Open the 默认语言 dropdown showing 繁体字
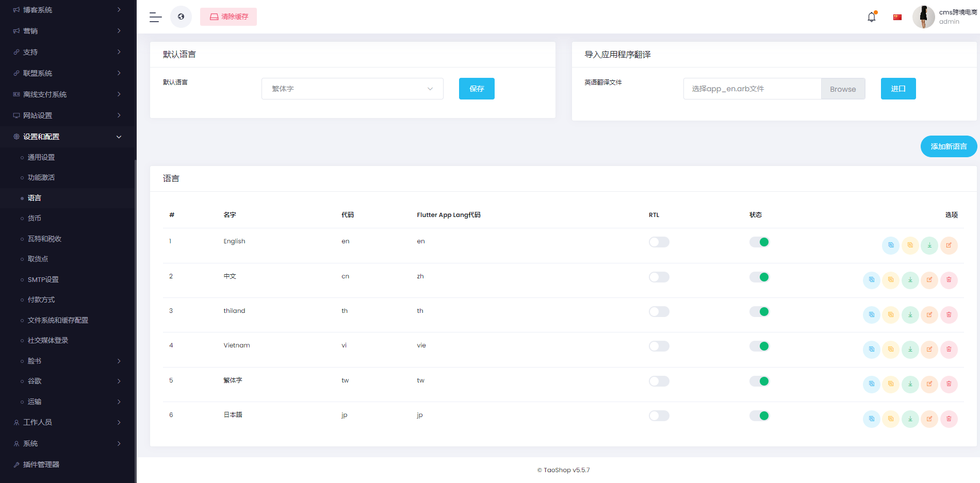Screen dimensions: 980x483 [x=352, y=88]
